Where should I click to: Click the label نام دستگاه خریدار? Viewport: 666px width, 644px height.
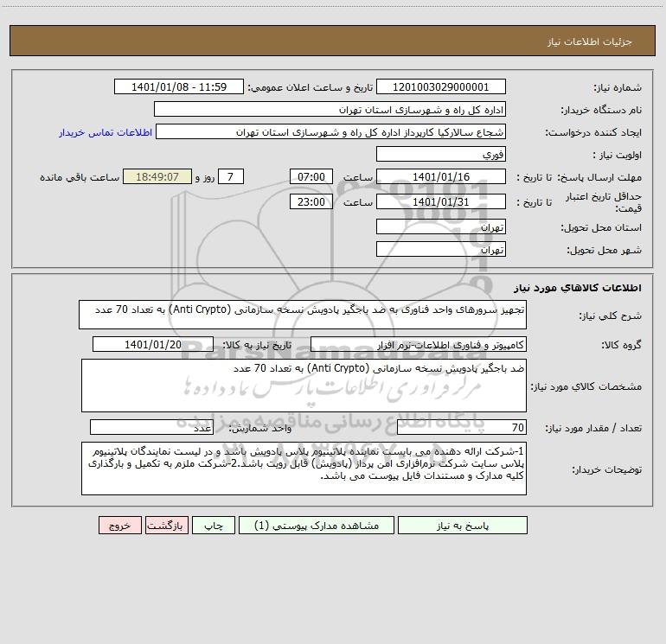(x=601, y=111)
